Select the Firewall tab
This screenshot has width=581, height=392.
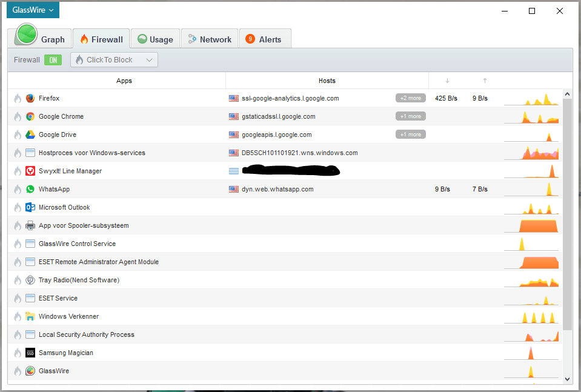[101, 39]
